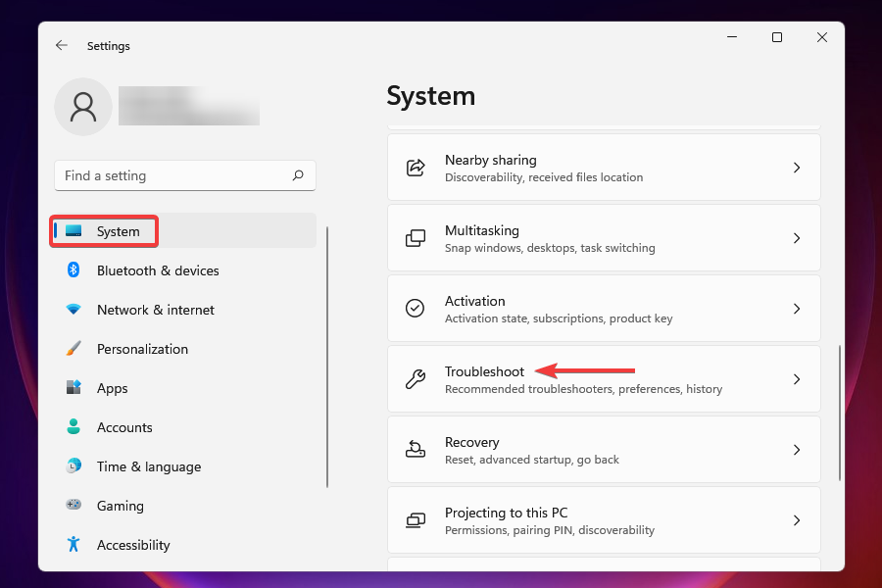Click the Personalization paintbrush icon

pos(73,348)
